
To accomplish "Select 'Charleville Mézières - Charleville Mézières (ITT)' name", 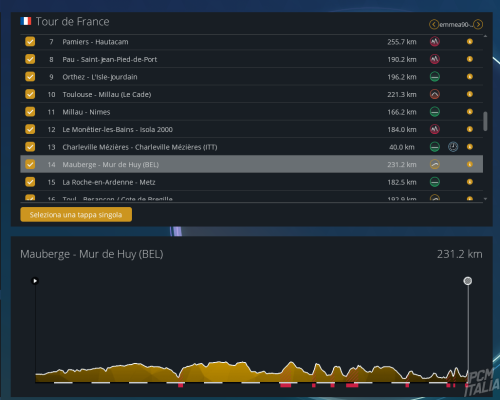I will [140, 147].
